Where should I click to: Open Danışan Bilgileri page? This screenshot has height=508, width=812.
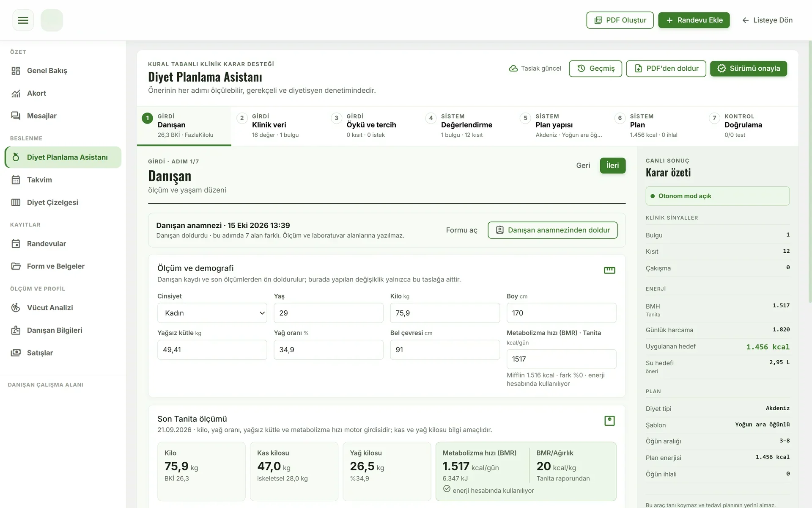coord(63,330)
